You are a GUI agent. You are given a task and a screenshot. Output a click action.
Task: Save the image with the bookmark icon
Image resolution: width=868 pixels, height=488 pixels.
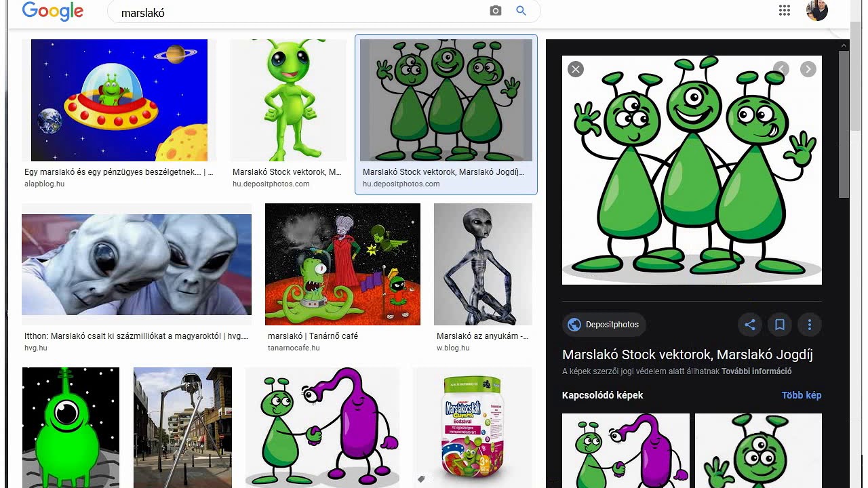click(780, 325)
